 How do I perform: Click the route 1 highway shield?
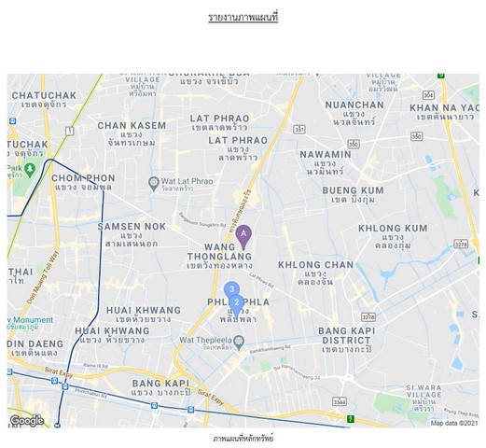[x=70, y=132]
